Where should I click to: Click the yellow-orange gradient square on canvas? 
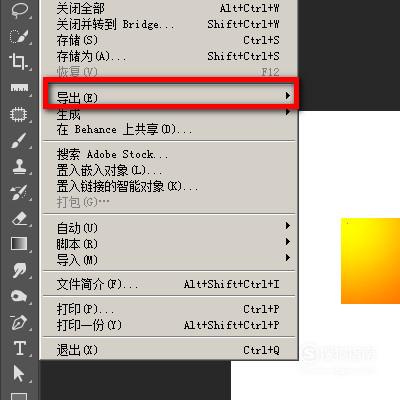[370, 261]
